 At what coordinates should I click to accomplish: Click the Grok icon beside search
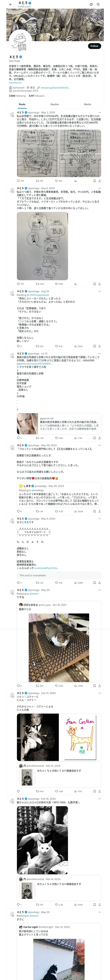coord(91,4)
